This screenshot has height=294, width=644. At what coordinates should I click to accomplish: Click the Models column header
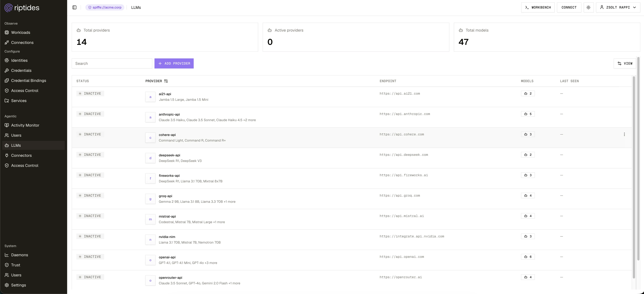527,81
